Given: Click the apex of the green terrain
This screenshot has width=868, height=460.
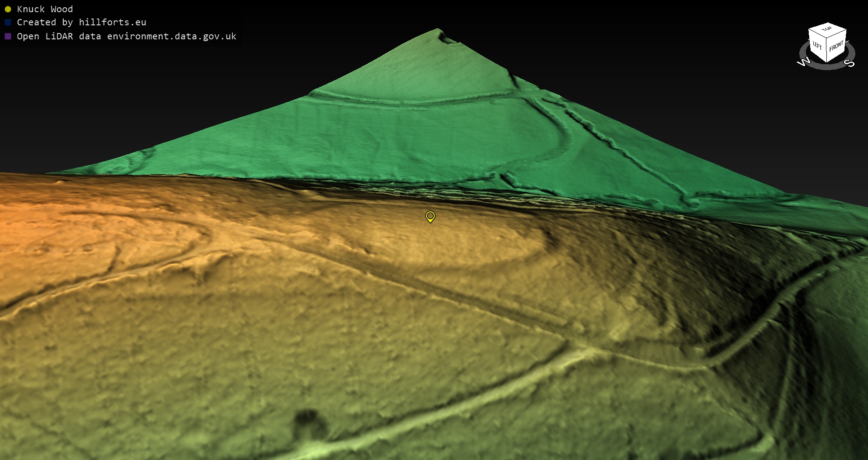Looking at the screenshot, I should coord(438,30).
